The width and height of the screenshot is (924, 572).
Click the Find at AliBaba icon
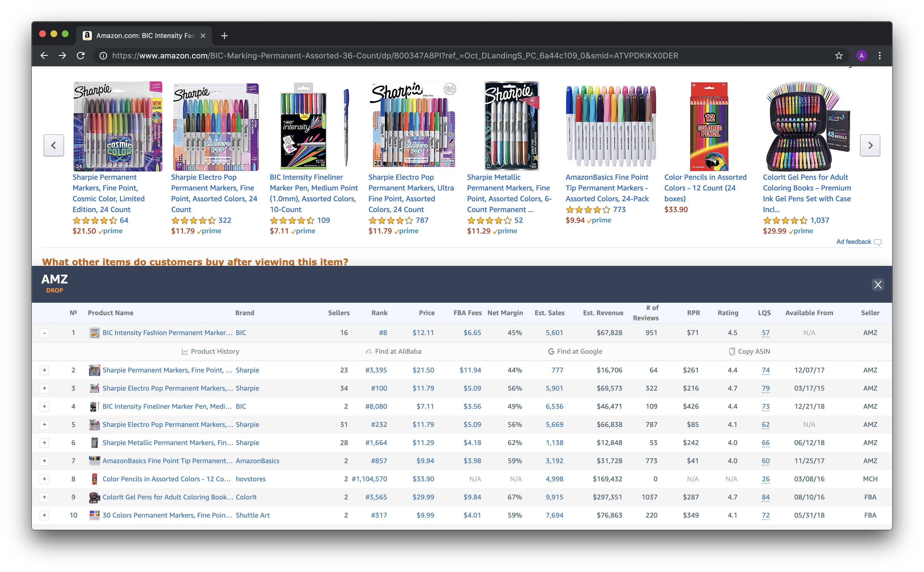tap(368, 351)
